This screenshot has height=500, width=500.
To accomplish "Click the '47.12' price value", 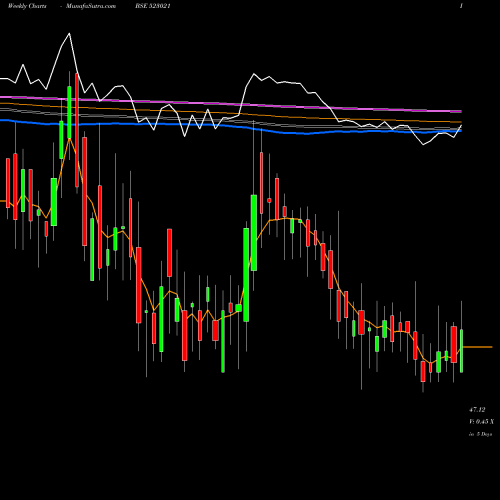I will (477, 410).
